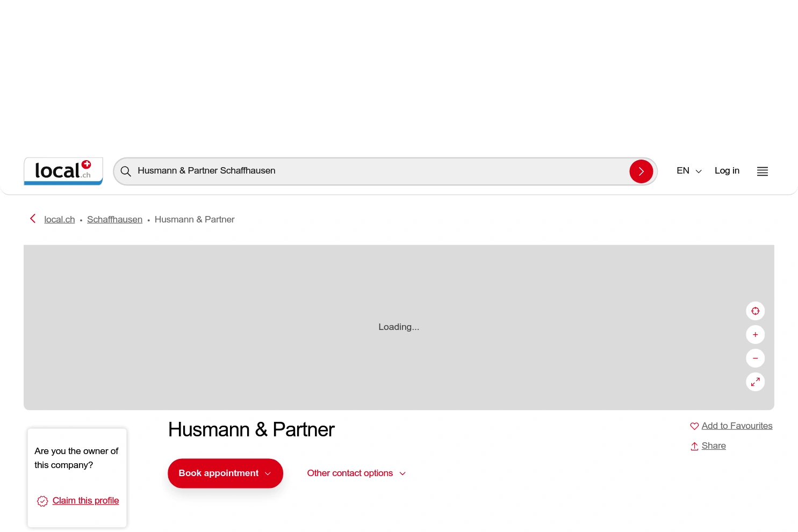Viewport: 798px width, 532px height.
Task: Select Schaffhausen in the breadcrumb
Action: (114, 219)
